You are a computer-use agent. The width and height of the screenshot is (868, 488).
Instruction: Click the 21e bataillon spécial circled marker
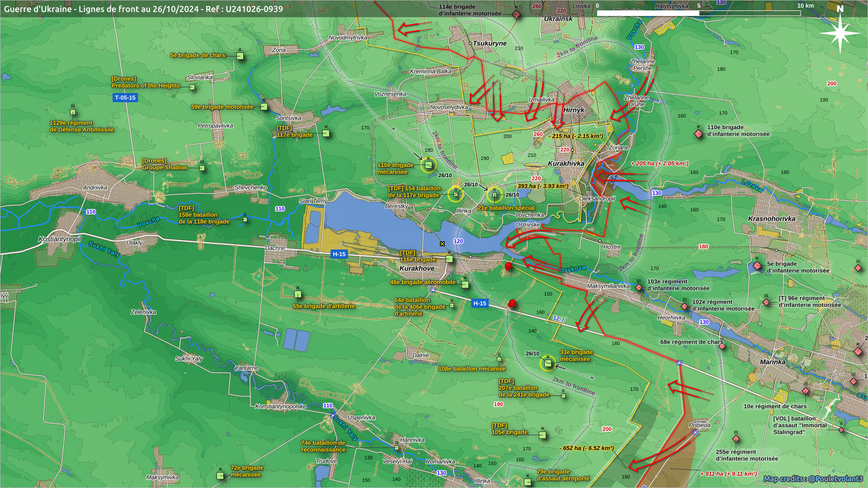click(494, 195)
